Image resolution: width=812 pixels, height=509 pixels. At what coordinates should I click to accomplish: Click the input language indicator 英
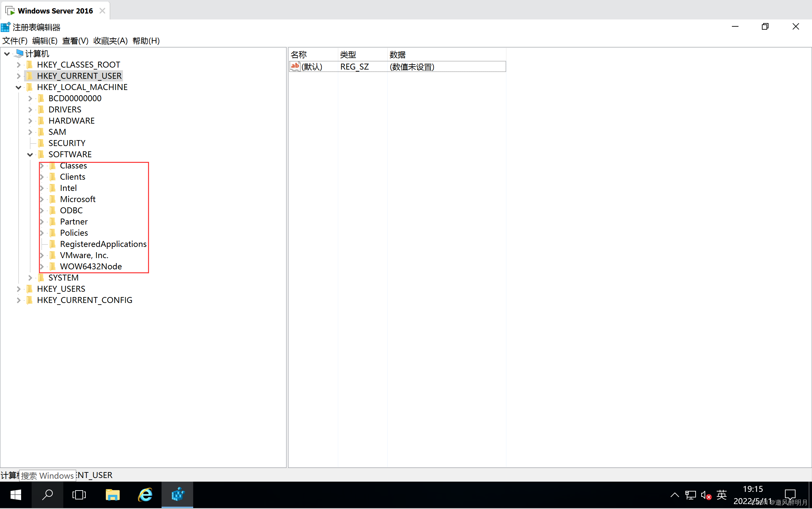click(721, 494)
